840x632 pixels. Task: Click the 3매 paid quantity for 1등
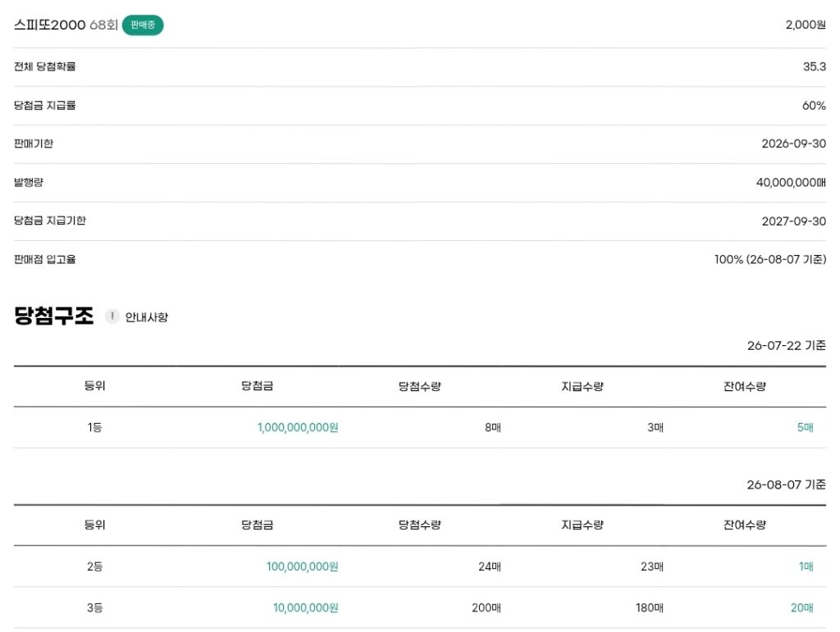655,428
